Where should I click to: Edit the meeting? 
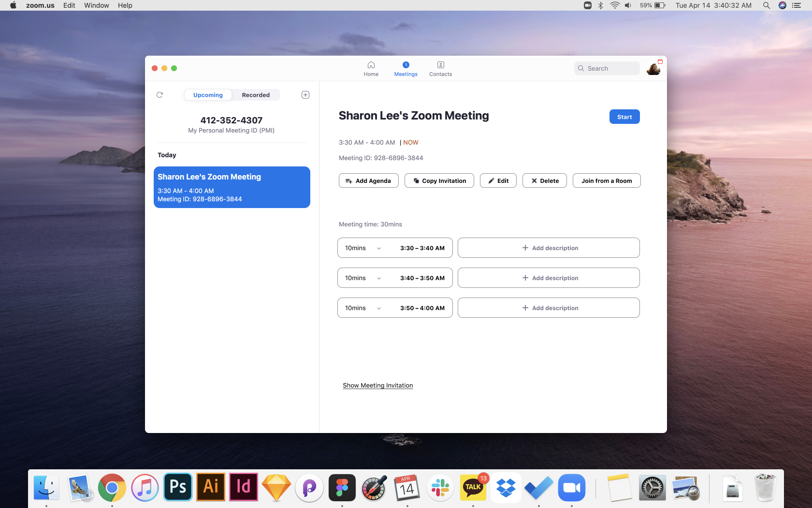(498, 180)
